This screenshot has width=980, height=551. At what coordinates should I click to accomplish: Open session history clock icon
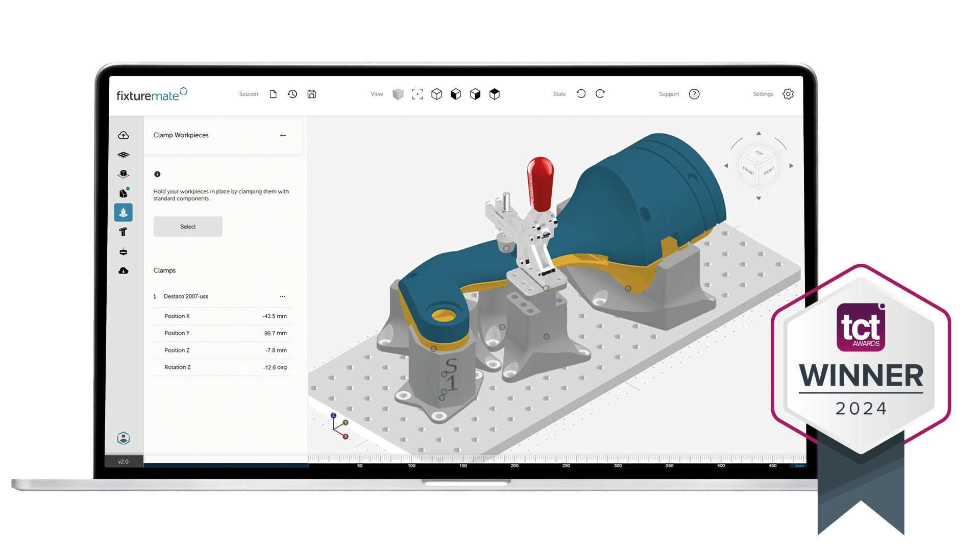tap(292, 94)
